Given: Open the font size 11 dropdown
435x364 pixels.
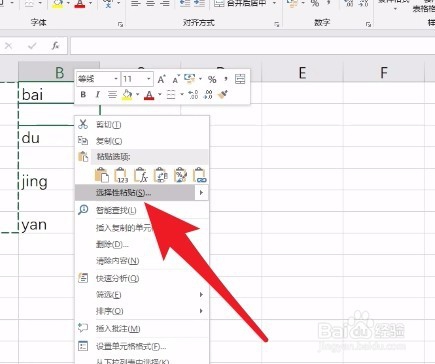Looking at the screenshot, I should coord(149,79).
